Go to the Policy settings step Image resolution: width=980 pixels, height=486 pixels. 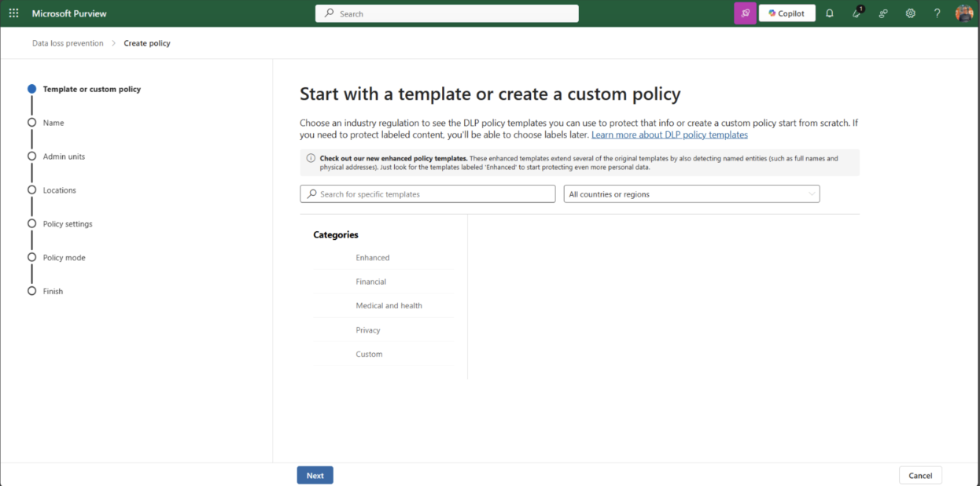60,224
